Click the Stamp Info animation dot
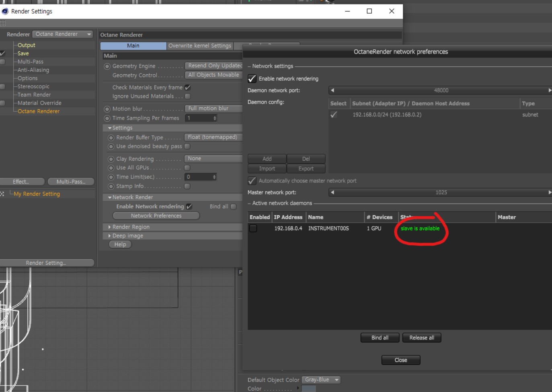The image size is (552, 392). 111,186
